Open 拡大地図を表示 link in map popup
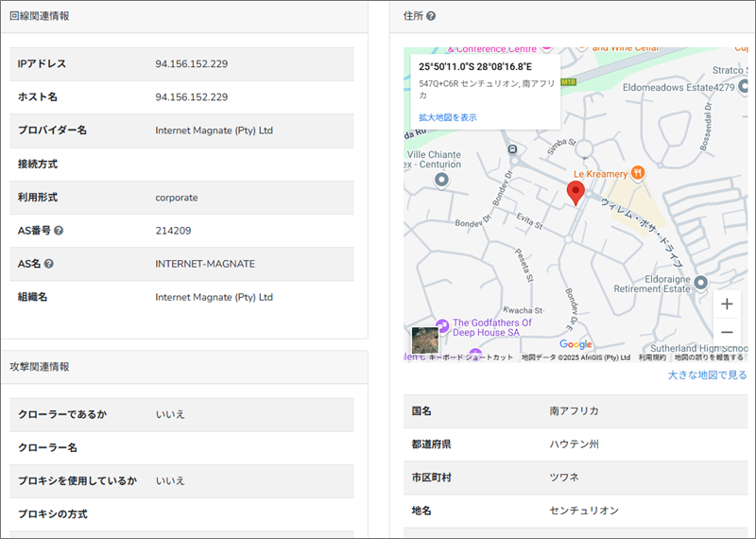The image size is (756, 539). tap(447, 117)
